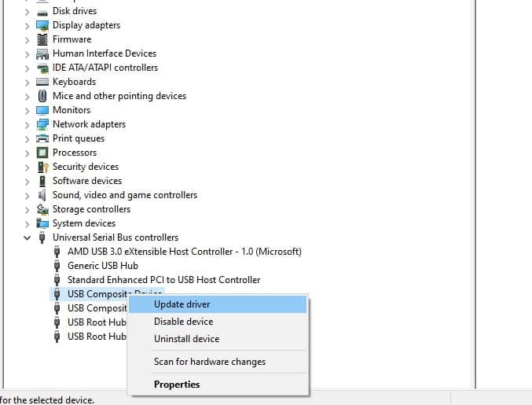Click the Monitors category icon
The width and height of the screenshot is (532, 405).
click(42, 110)
